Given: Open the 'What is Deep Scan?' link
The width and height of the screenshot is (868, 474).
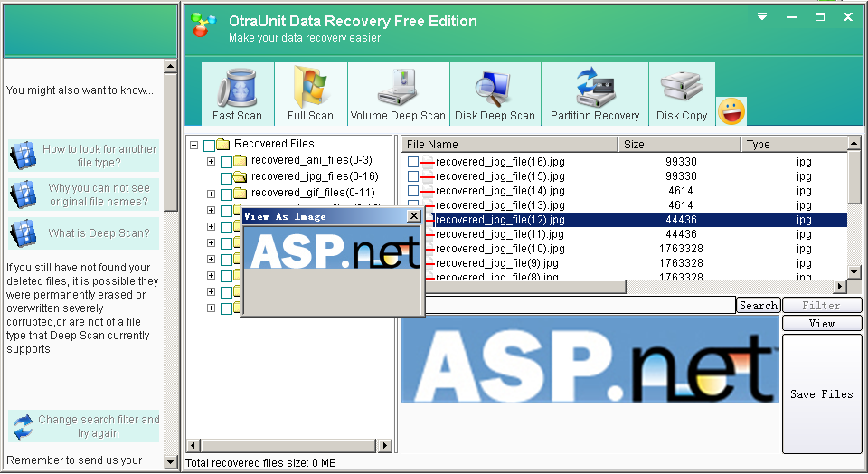Looking at the screenshot, I should (x=99, y=233).
